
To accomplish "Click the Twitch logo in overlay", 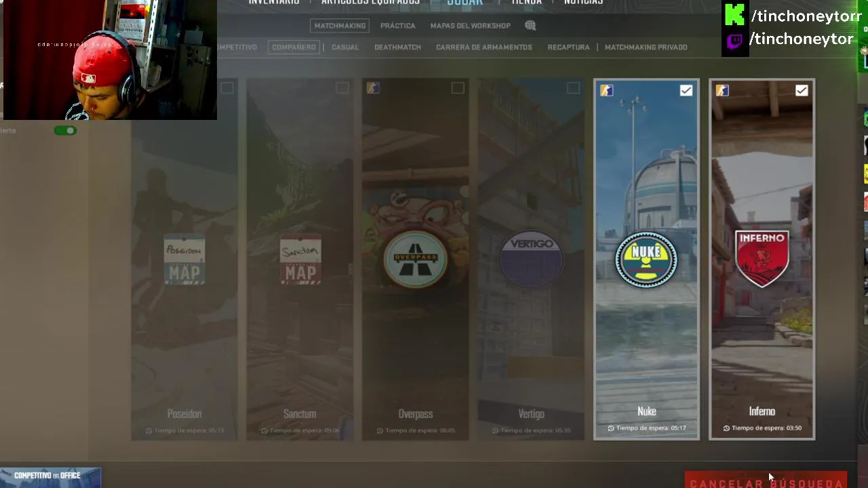I will (x=734, y=41).
